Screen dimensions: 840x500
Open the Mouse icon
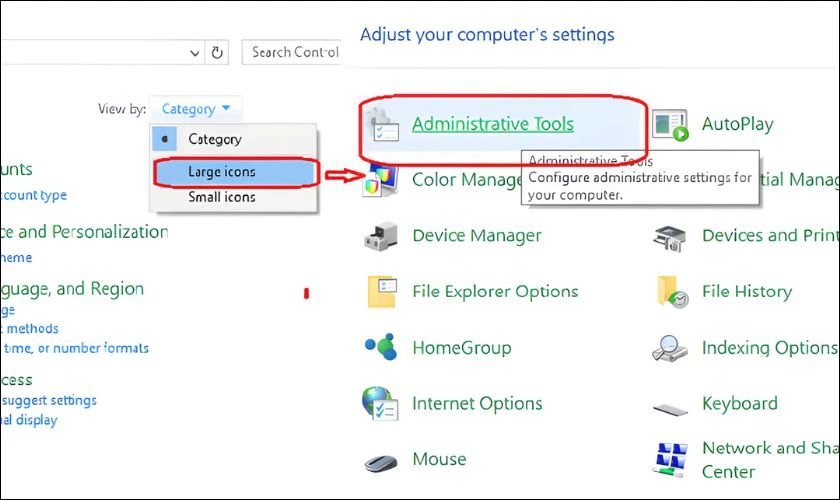coord(382,461)
